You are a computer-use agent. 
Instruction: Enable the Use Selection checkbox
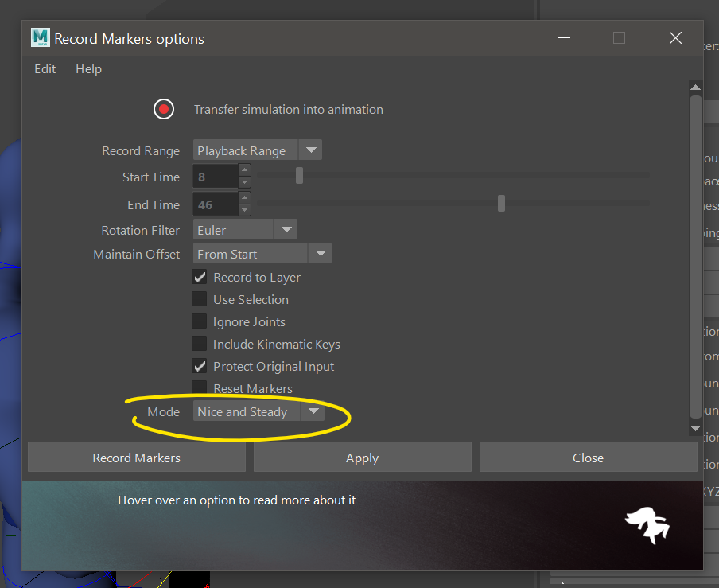(199, 300)
